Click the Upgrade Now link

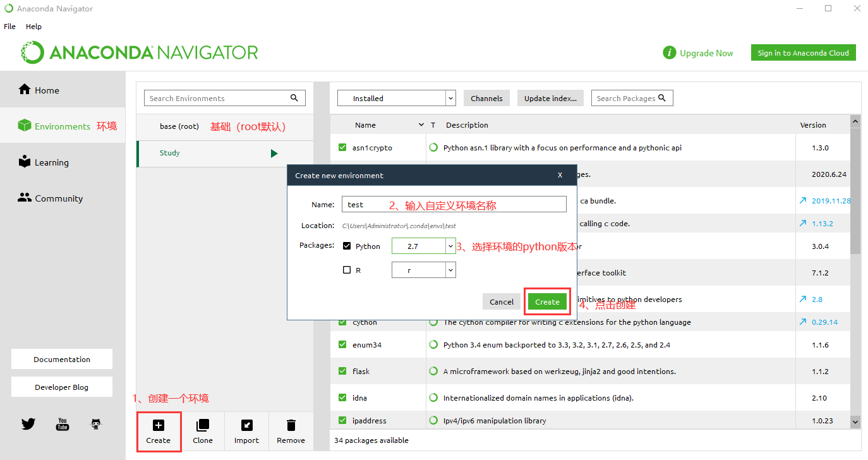706,53
